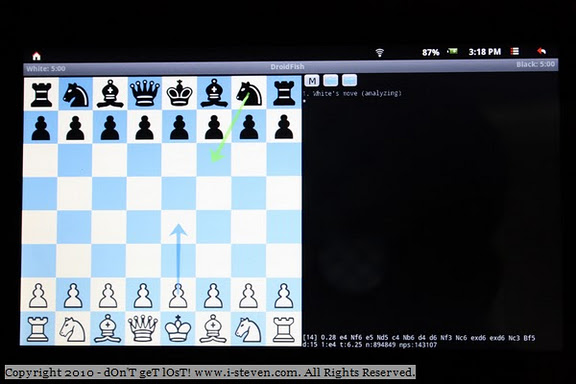Tap the engine analysis line starting with [14]
Screen dimensions: 576x384
(x=419, y=337)
